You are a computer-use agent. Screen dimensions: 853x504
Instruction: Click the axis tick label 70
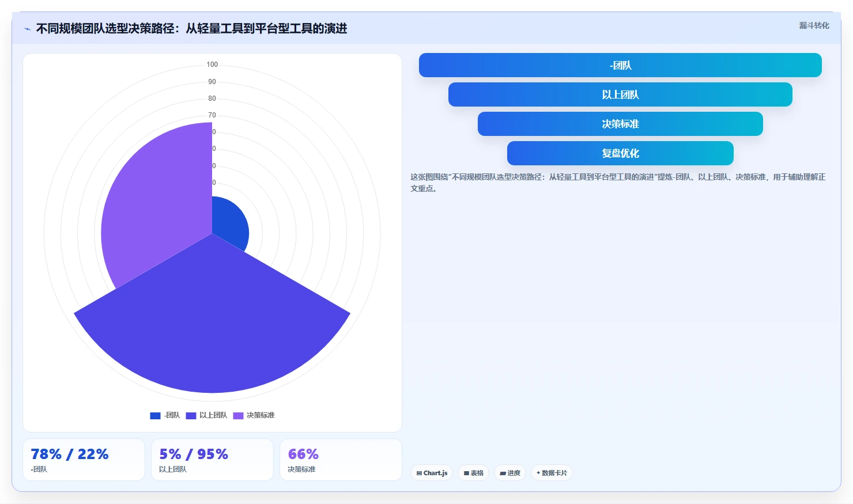tap(212, 115)
